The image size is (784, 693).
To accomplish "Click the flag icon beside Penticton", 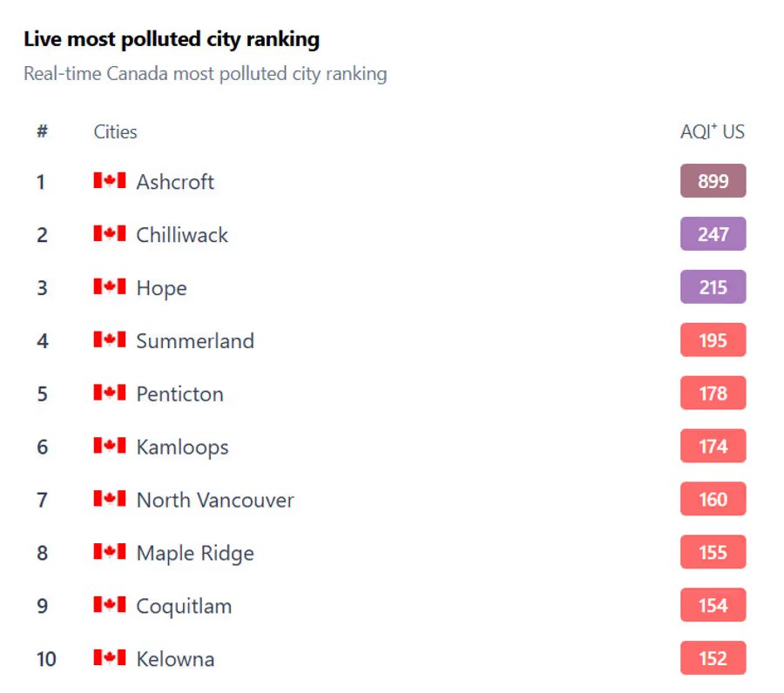I will [x=110, y=393].
